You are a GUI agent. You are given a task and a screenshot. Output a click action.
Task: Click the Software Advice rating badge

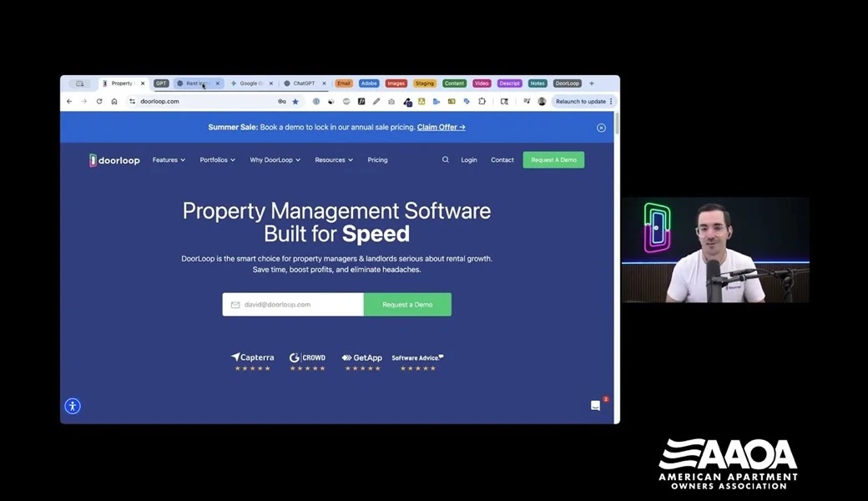tap(418, 362)
